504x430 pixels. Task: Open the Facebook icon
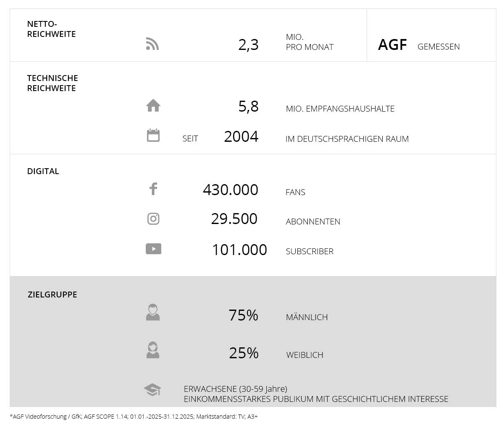click(153, 189)
